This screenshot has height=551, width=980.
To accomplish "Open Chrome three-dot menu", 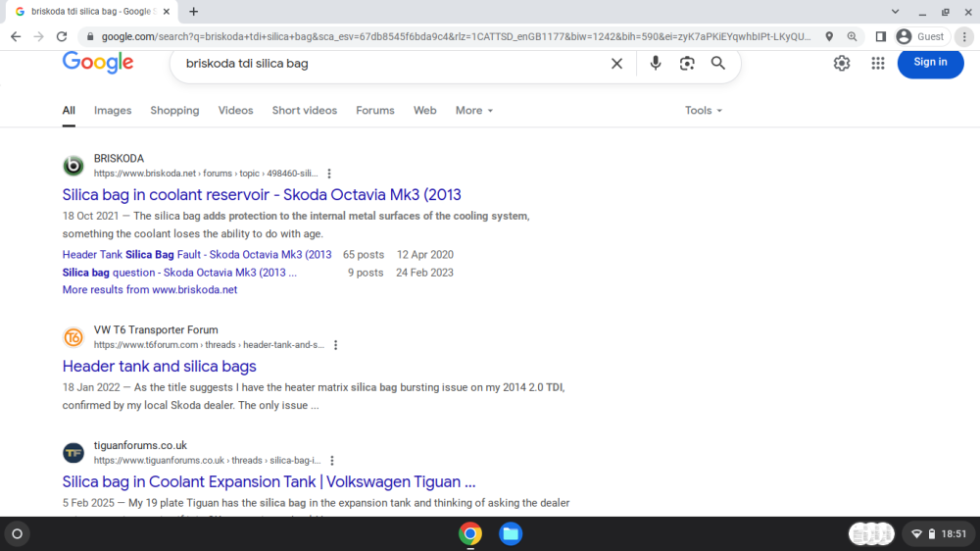I will click(964, 37).
